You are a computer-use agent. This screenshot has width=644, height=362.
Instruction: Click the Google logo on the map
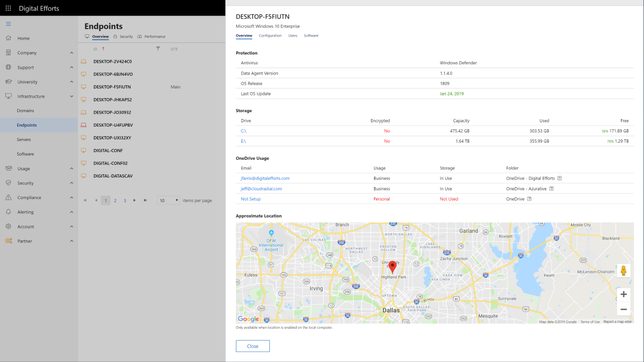[248, 319]
